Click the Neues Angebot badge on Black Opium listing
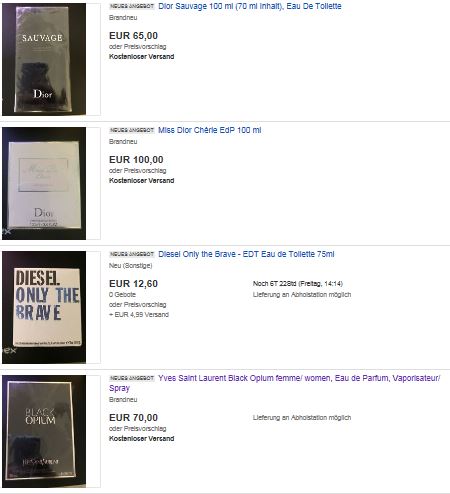This screenshot has width=450, height=494. [x=132, y=378]
